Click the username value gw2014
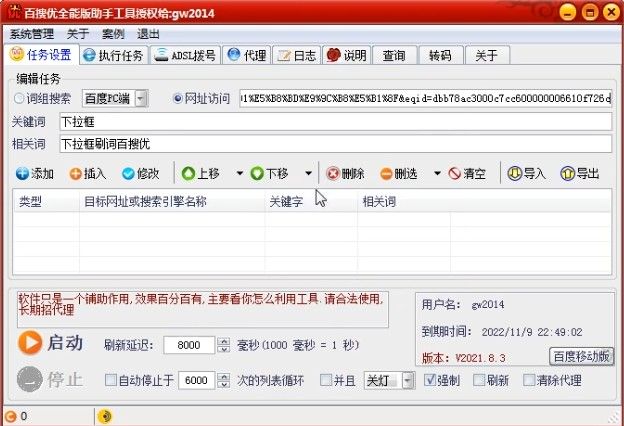624x426 pixels. coord(488,305)
